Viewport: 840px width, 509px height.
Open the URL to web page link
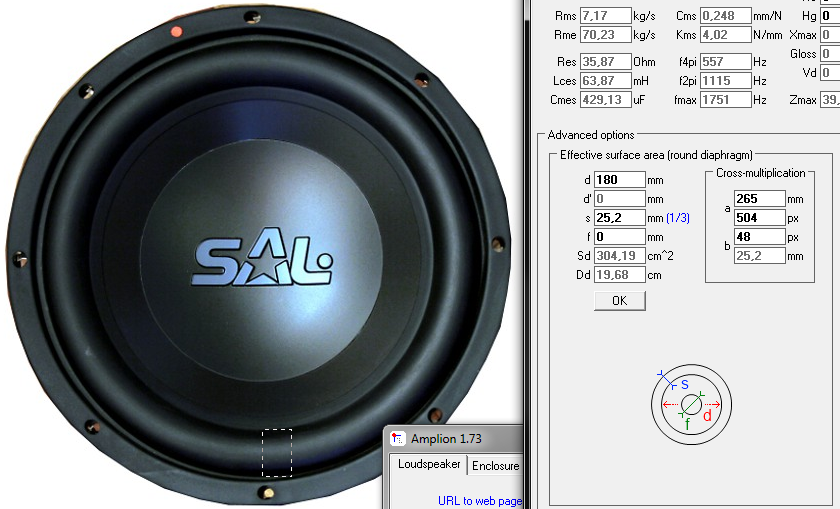(479, 500)
